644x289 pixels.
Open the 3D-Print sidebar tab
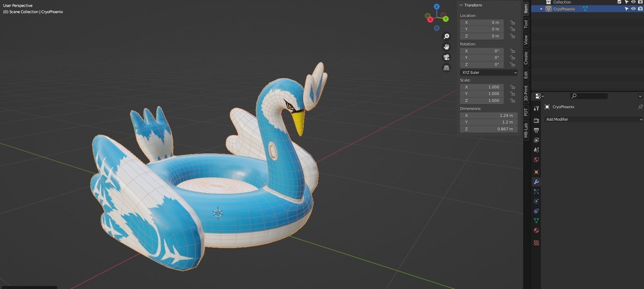[x=526, y=93]
